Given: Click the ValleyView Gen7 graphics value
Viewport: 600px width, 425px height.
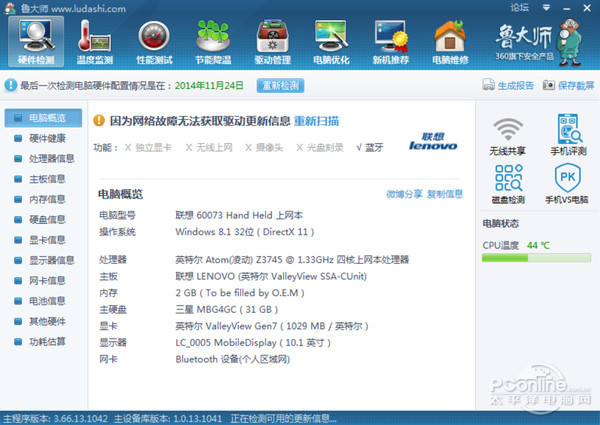Looking at the screenshot, I should coord(272,326).
